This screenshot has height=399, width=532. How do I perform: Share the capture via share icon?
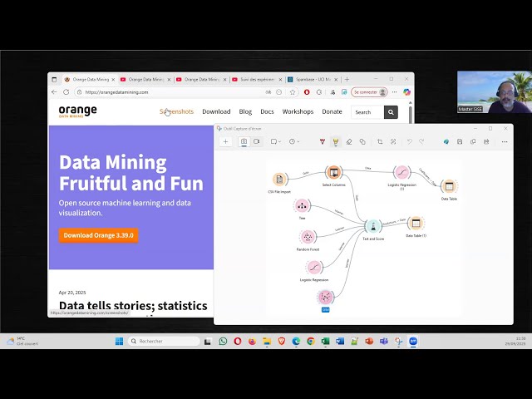pyautogui.click(x=486, y=141)
